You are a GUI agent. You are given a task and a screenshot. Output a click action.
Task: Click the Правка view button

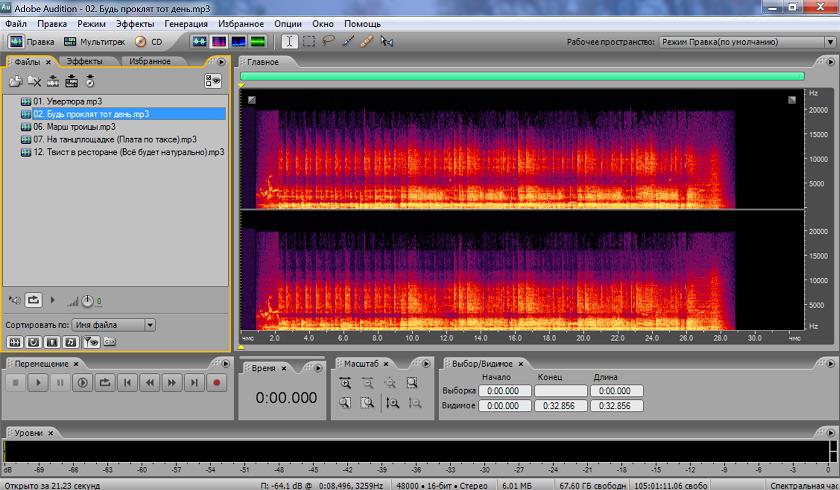point(32,42)
